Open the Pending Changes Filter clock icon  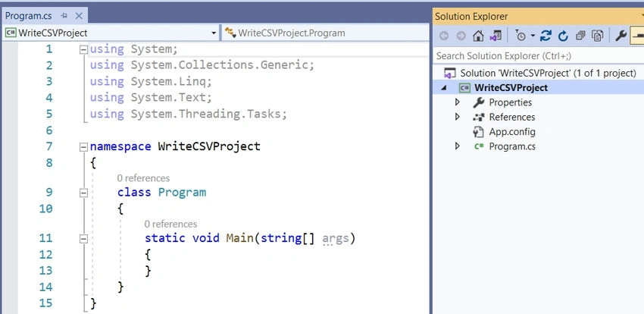520,36
